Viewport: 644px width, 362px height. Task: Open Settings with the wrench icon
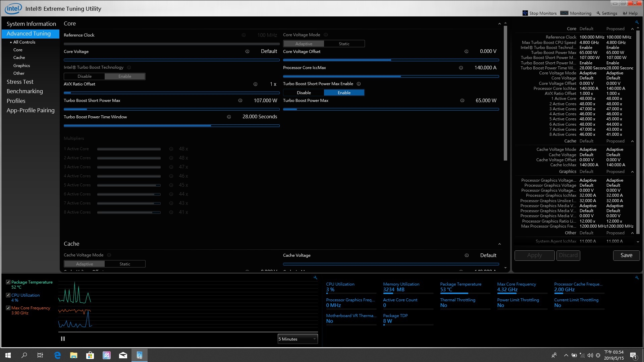point(598,13)
